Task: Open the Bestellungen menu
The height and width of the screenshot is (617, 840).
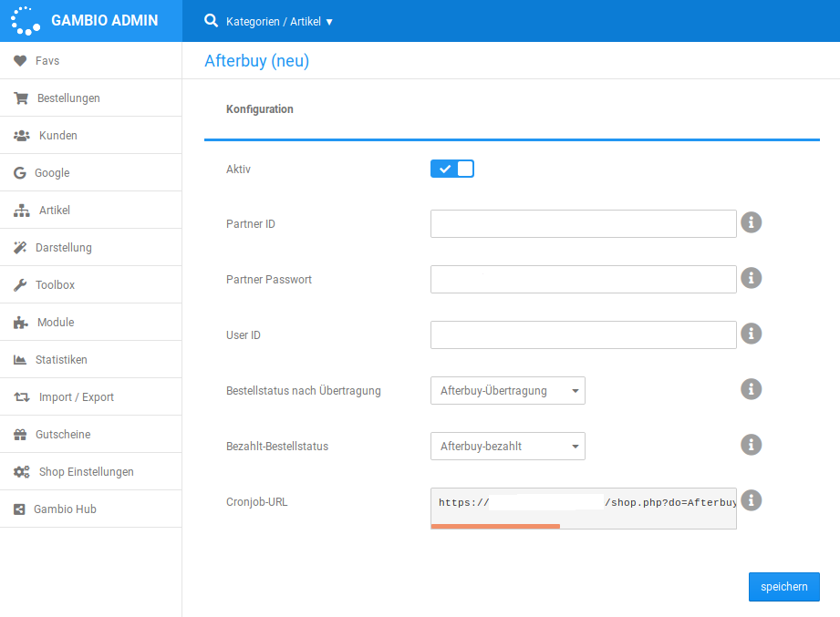Action: 68,98
